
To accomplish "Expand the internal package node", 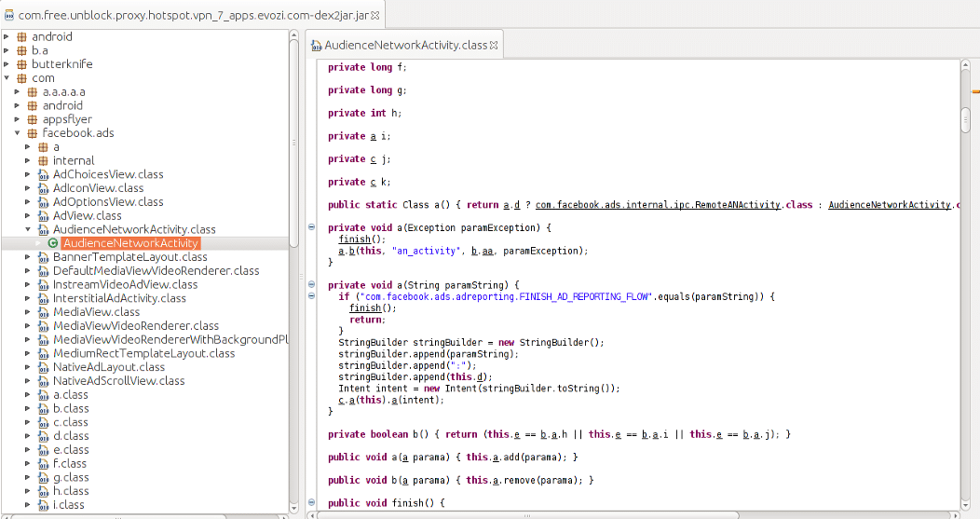I will 28,160.
